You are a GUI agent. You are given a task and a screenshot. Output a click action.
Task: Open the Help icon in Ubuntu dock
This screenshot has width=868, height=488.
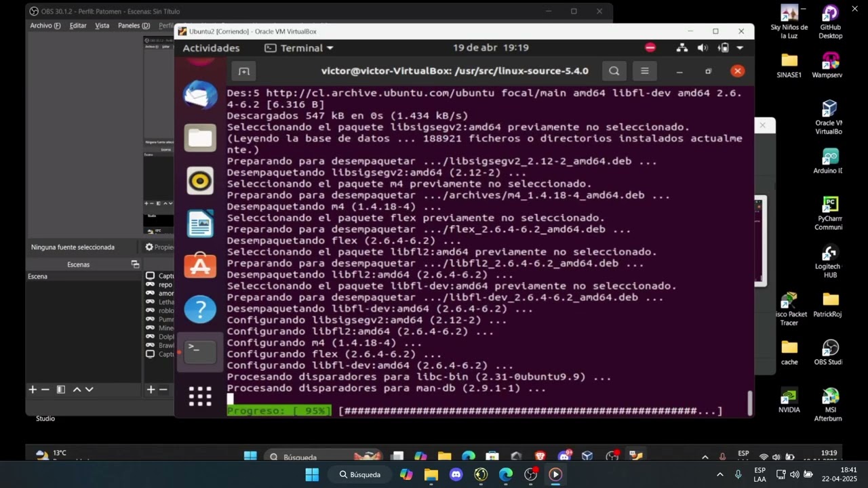tap(200, 309)
